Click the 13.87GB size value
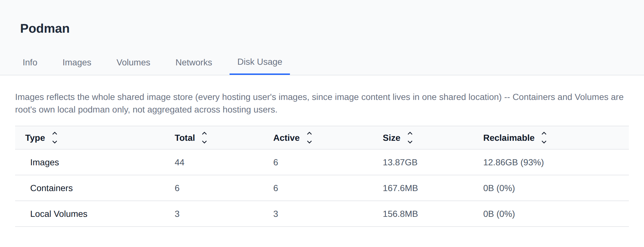644x247 pixels. pyautogui.click(x=400, y=162)
